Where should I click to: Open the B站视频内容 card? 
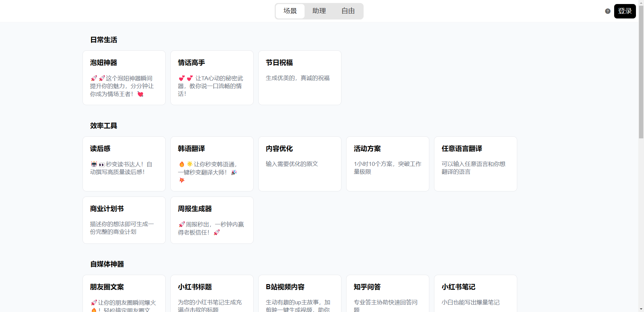pyautogui.click(x=300, y=294)
